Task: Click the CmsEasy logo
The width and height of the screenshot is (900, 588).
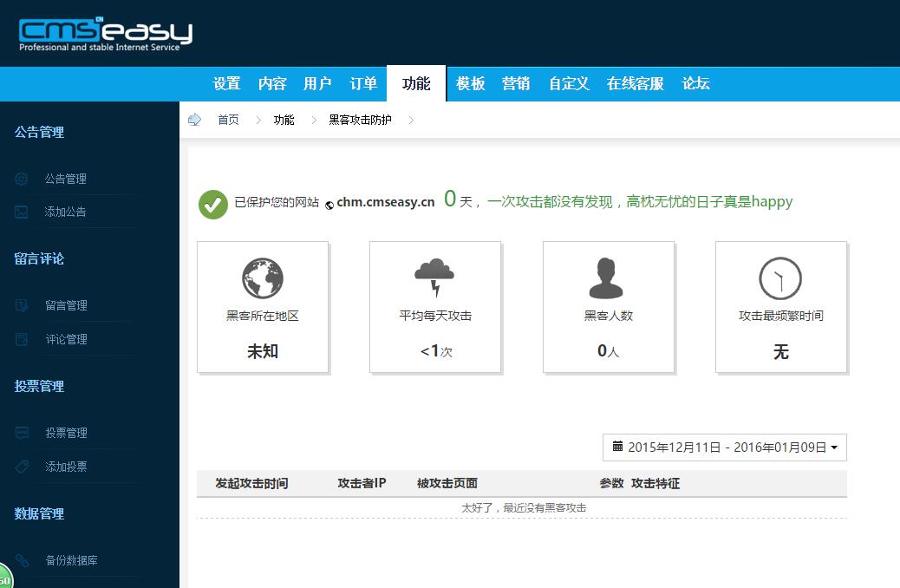Action: click(105, 34)
